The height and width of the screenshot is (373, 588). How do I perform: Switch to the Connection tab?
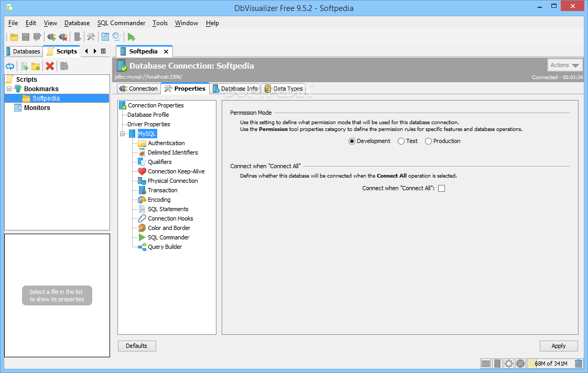pos(138,89)
